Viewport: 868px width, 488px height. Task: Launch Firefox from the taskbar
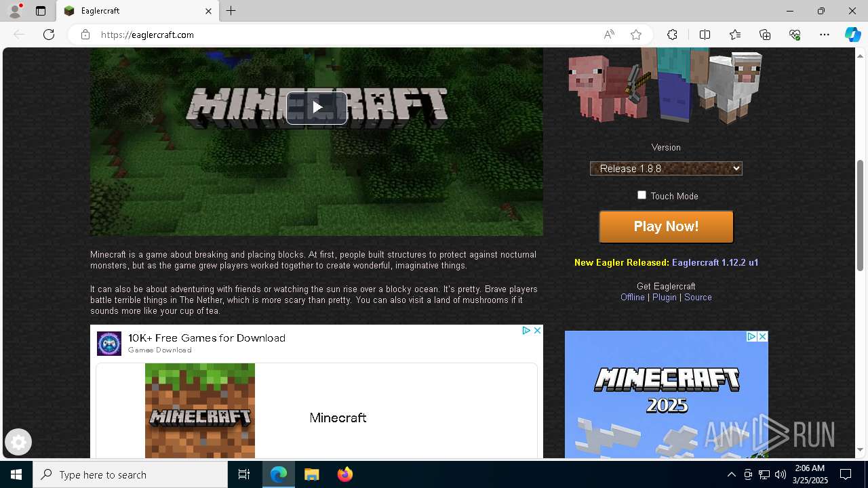(344, 474)
